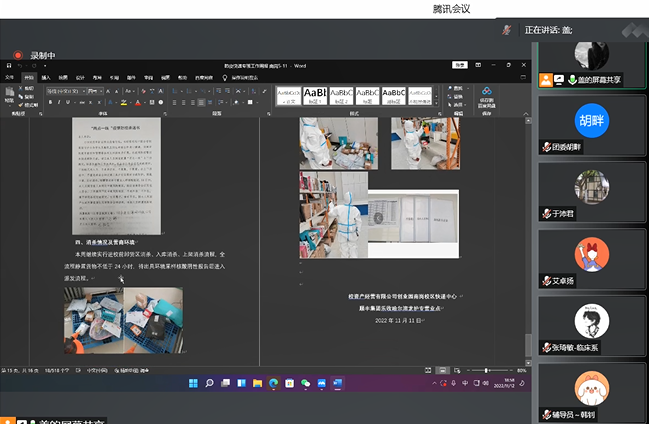Click the taskbar Search magnifier icon
Screen dimensions: 649x424
(207, 383)
